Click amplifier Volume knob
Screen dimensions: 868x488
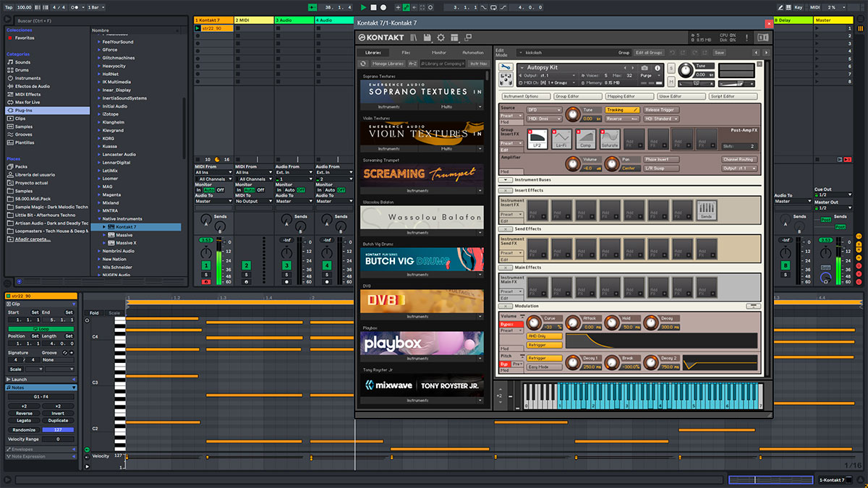573,163
